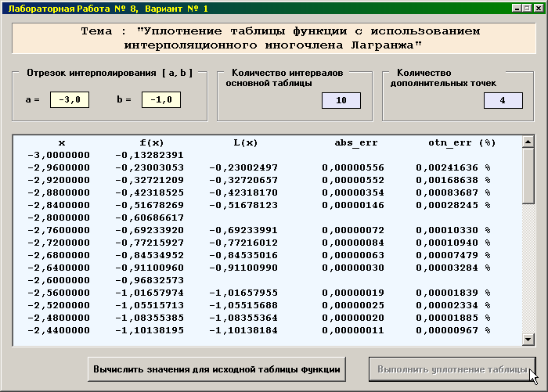Click the x value '-2,8400000'
Viewport: 548px width, 392px height.
click(x=59, y=205)
